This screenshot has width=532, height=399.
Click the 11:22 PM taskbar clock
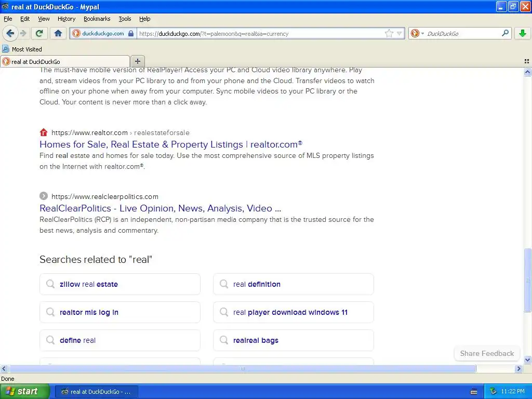click(x=513, y=391)
